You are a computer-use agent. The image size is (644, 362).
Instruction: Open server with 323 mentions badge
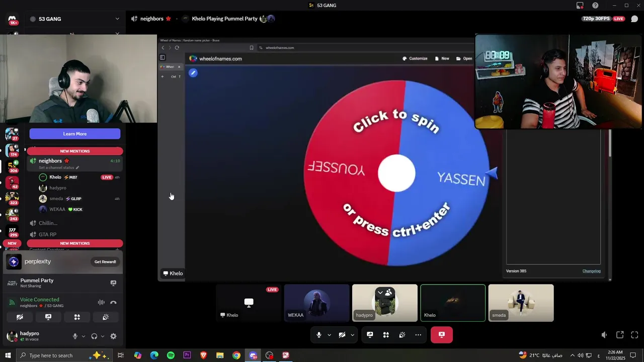(x=12, y=198)
